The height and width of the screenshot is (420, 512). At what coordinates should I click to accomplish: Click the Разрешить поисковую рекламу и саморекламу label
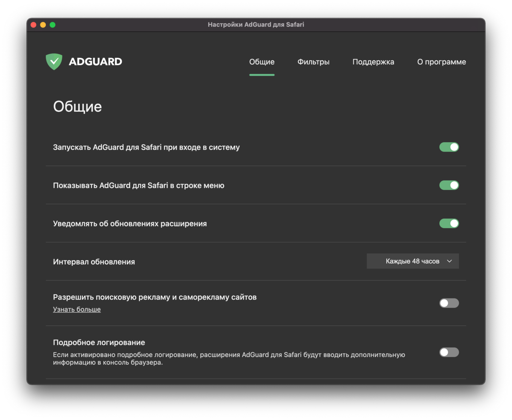pyautogui.click(x=155, y=297)
